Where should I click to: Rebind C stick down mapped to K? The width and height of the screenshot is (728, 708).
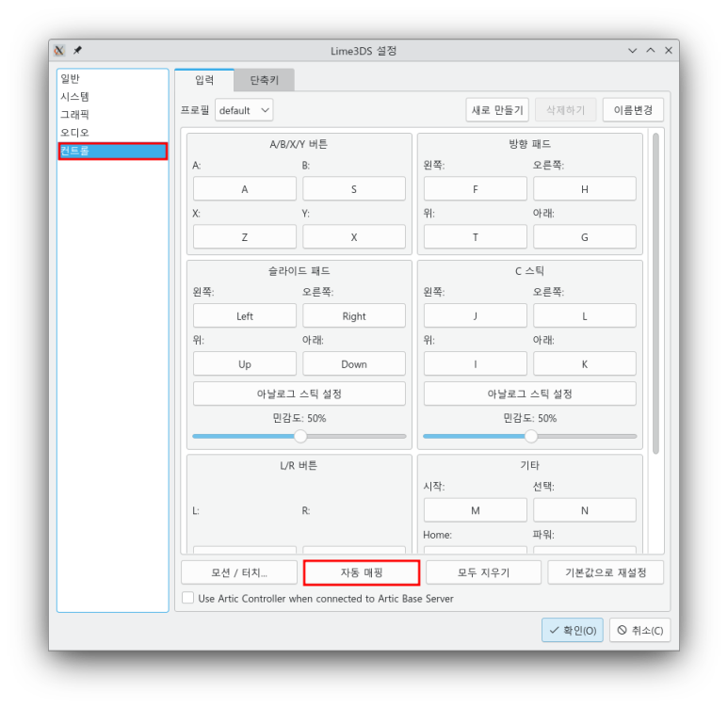[x=585, y=364]
